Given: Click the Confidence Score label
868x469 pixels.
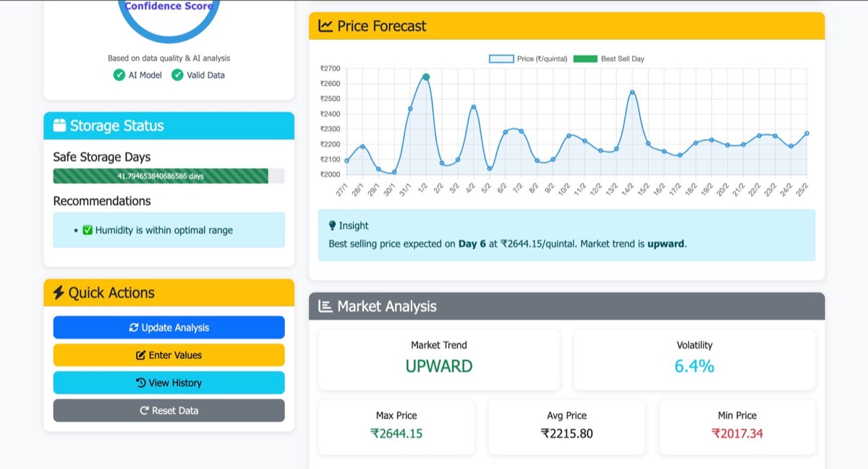Looking at the screenshot, I should pos(169,6).
